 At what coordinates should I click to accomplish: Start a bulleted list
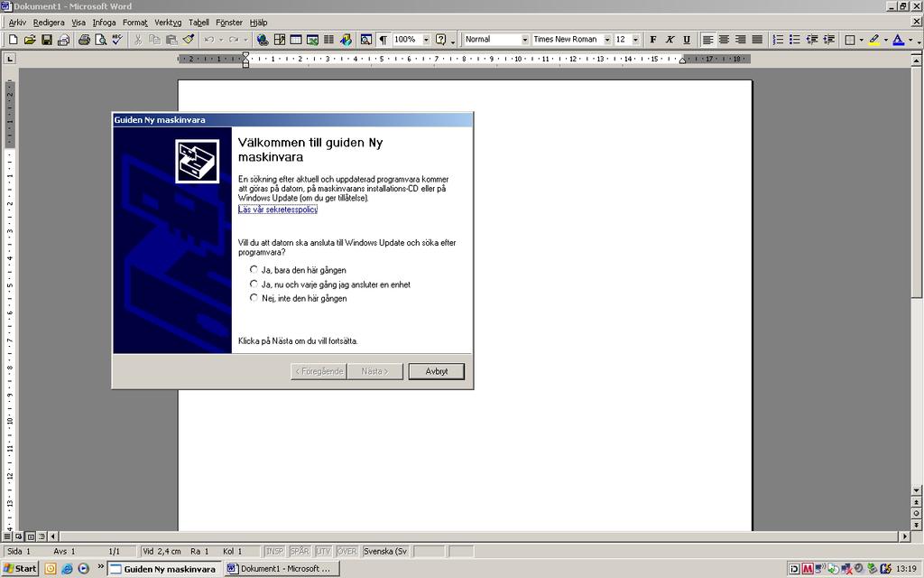[x=795, y=40]
